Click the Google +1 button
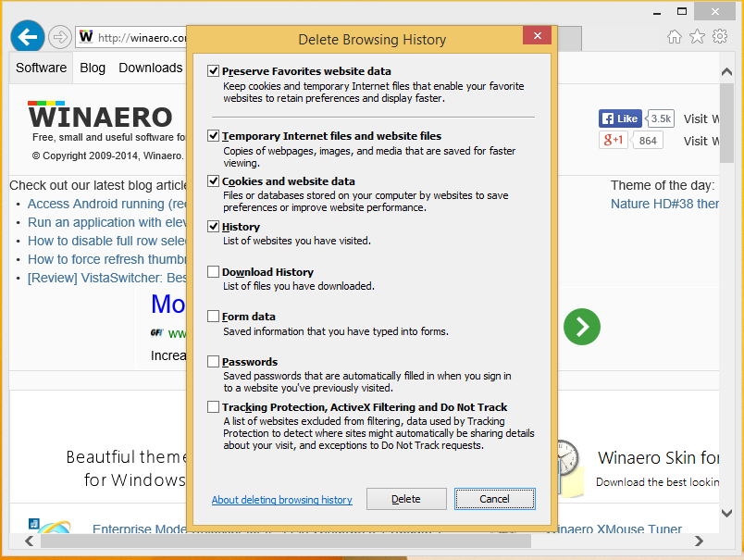The height and width of the screenshot is (560, 744). pos(613,140)
